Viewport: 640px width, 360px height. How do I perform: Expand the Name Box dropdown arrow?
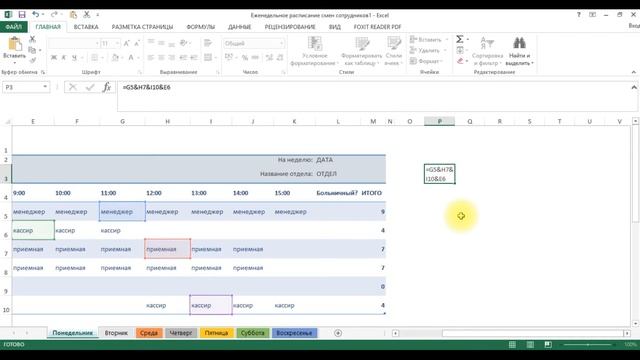tap(45, 87)
